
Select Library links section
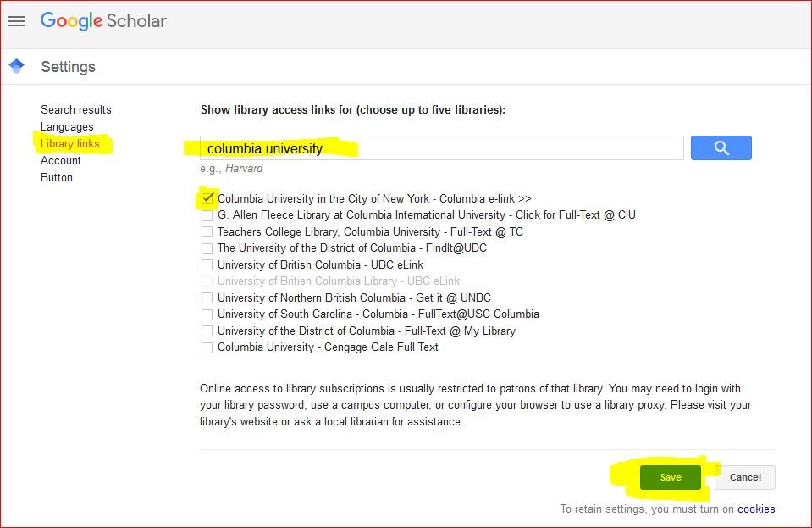click(x=70, y=143)
